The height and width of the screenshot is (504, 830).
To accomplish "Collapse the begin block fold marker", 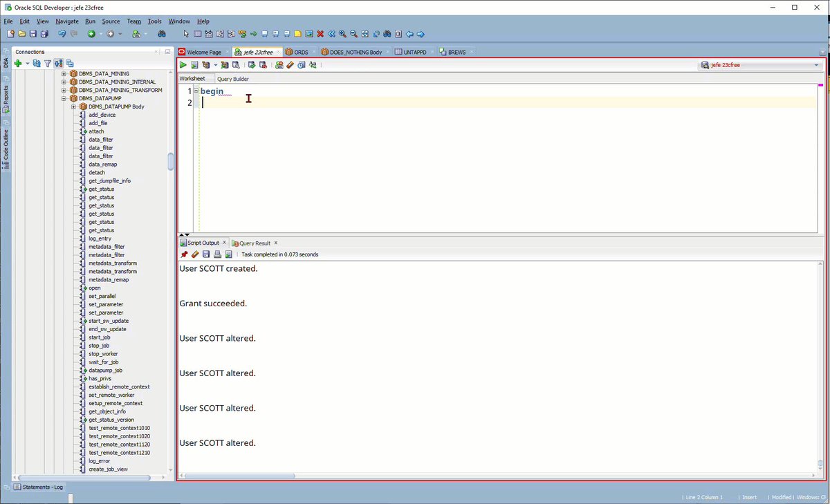I will [196, 91].
